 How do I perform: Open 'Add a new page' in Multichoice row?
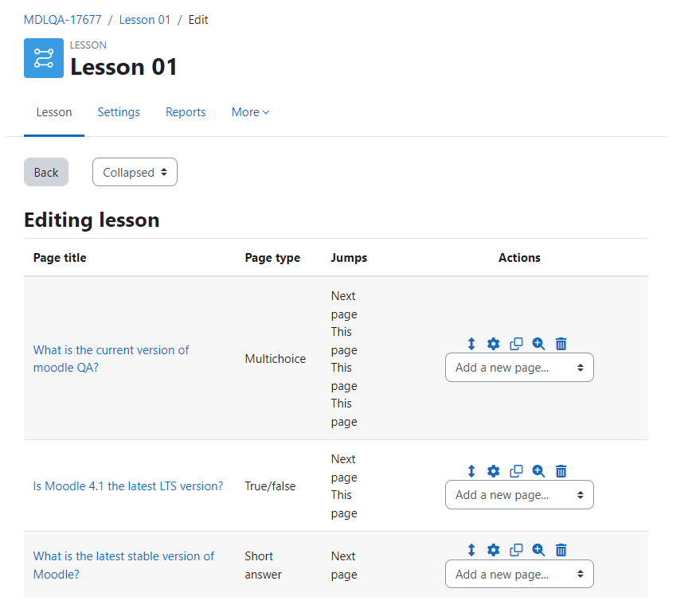(x=519, y=368)
